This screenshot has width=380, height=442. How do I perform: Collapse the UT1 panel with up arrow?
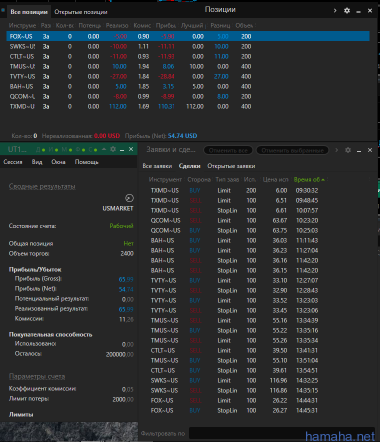click(104, 149)
